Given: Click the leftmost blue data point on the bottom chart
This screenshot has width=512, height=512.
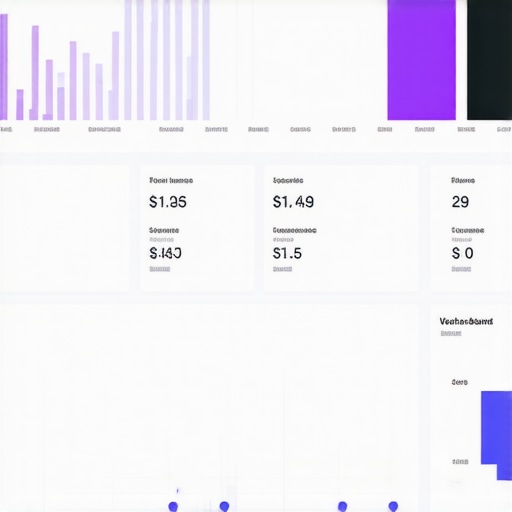Looking at the screenshot, I should [173, 507].
